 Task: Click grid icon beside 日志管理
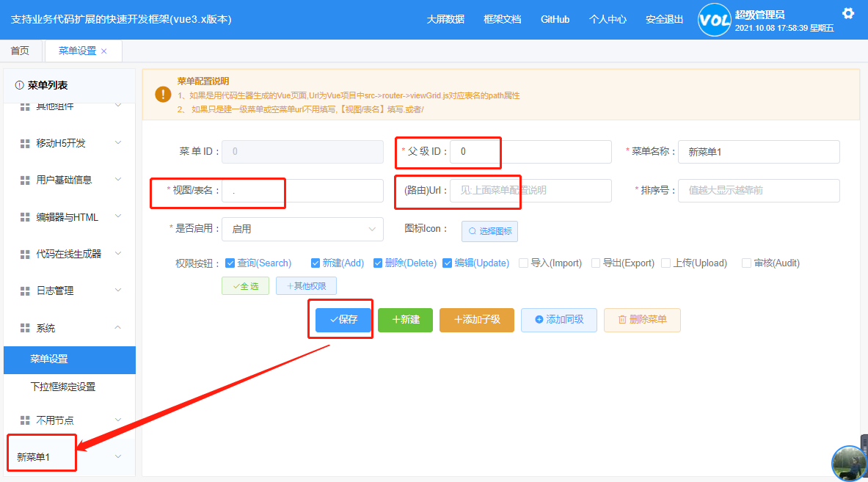pyautogui.click(x=25, y=291)
